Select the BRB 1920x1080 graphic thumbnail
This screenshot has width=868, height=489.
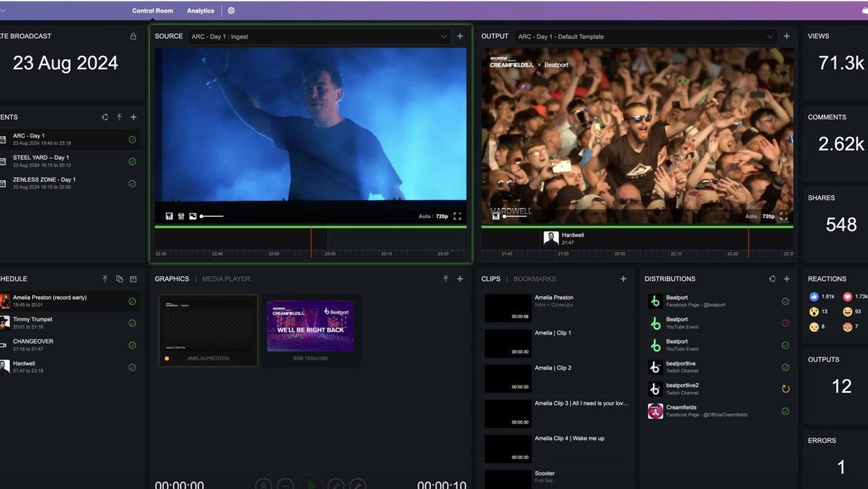pyautogui.click(x=311, y=331)
